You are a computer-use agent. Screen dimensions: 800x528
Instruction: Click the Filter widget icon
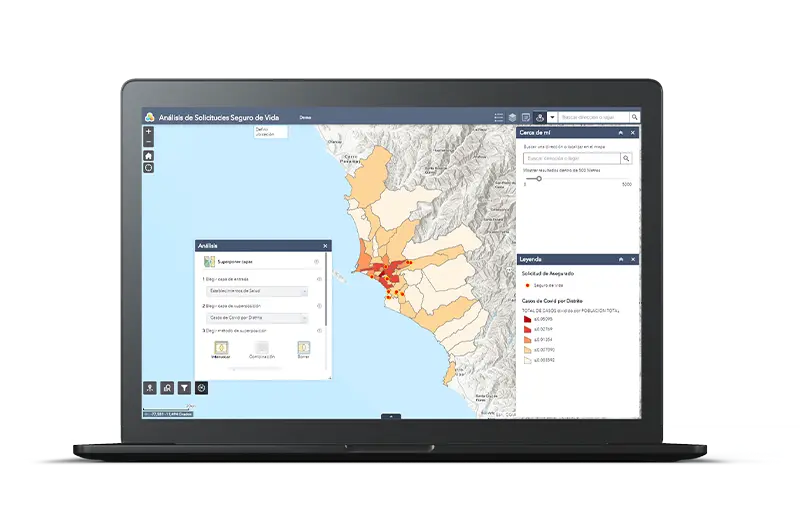point(184,387)
